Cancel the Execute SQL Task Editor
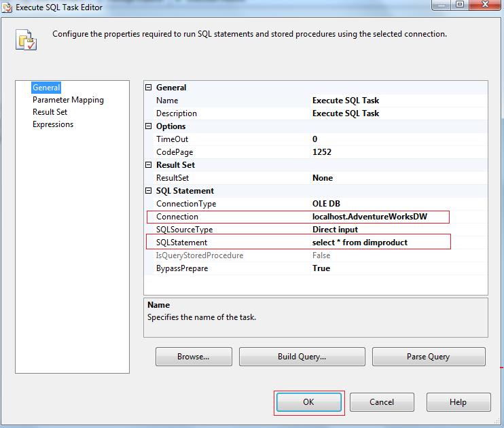Viewport: 504px width, 428px height. point(382,402)
